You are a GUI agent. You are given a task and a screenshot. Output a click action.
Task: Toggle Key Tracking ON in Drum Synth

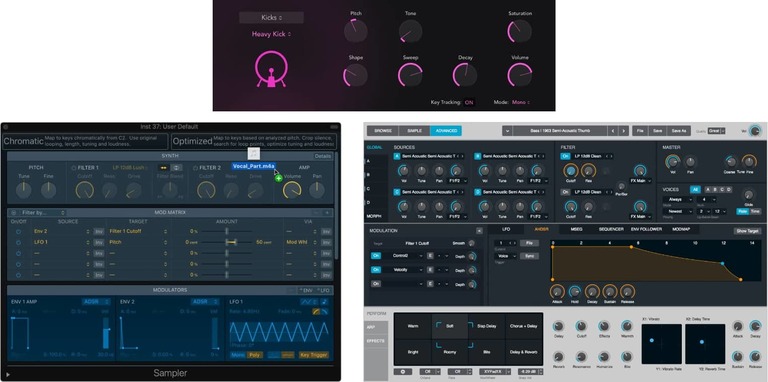click(469, 102)
